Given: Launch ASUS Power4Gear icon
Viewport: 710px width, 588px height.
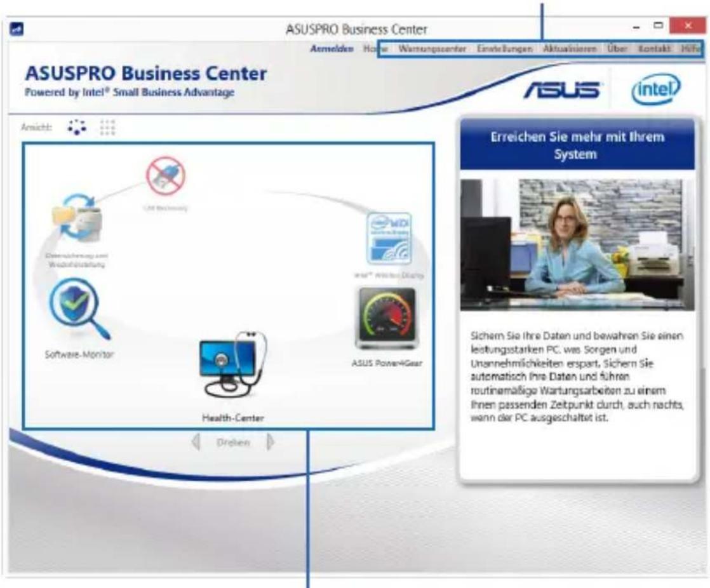Looking at the screenshot, I should coord(387,319).
